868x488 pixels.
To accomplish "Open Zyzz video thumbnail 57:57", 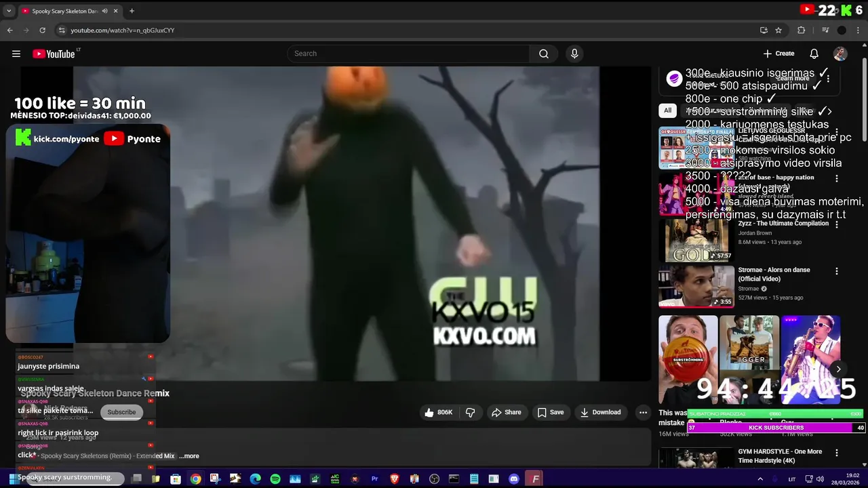I will [696, 240].
